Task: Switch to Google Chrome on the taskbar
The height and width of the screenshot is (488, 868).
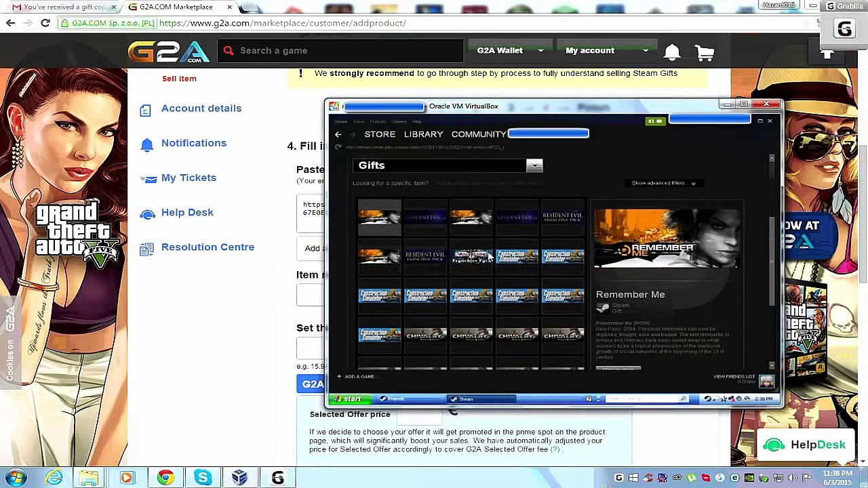Action: (x=165, y=478)
